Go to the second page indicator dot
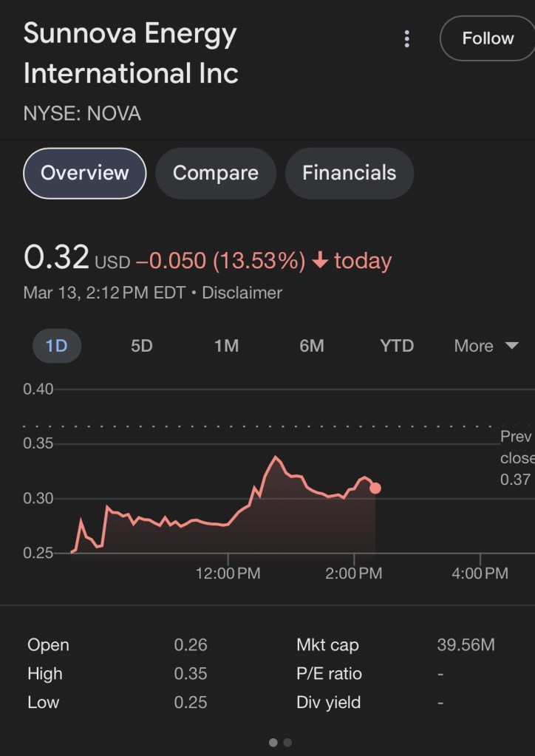The image size is (535, 756). point(287,743)
